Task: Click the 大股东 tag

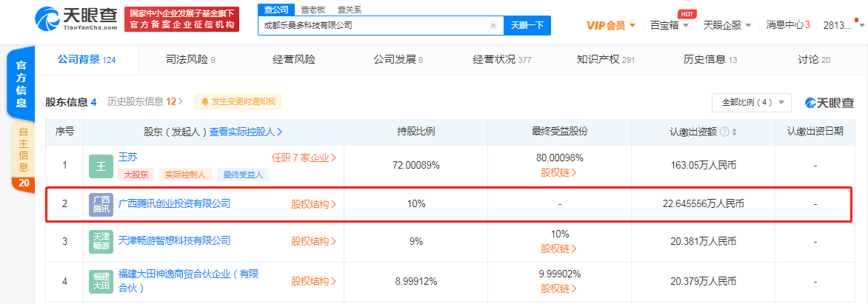Action: pos(136,175)
